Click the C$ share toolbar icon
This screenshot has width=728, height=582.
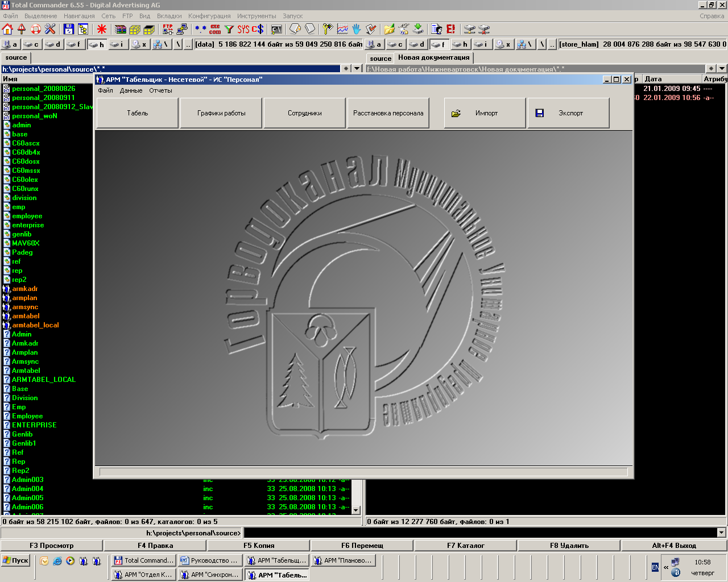(258, 29)
